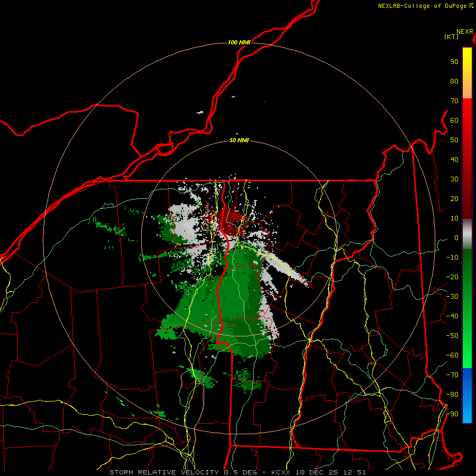Select the 10 value on velocity scale

(x=454, y=218)
